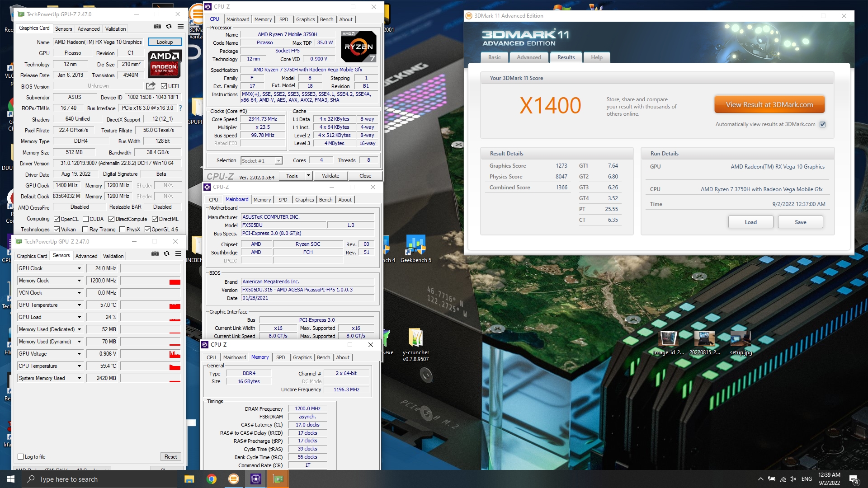Viewport: 868px width, 488px height.
Task: Open Bus Interface help question mark
Action: click(x=180, y=108)
